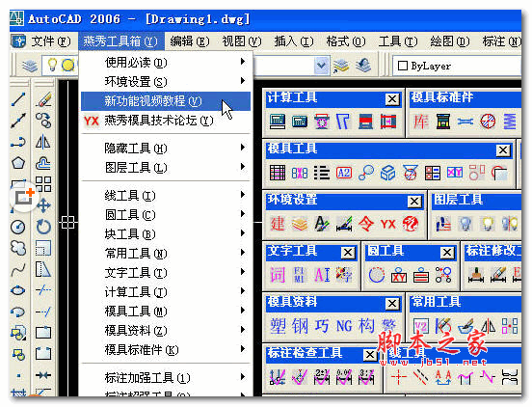Choose 新功能视频教程 menu entry

click(166, 101)
